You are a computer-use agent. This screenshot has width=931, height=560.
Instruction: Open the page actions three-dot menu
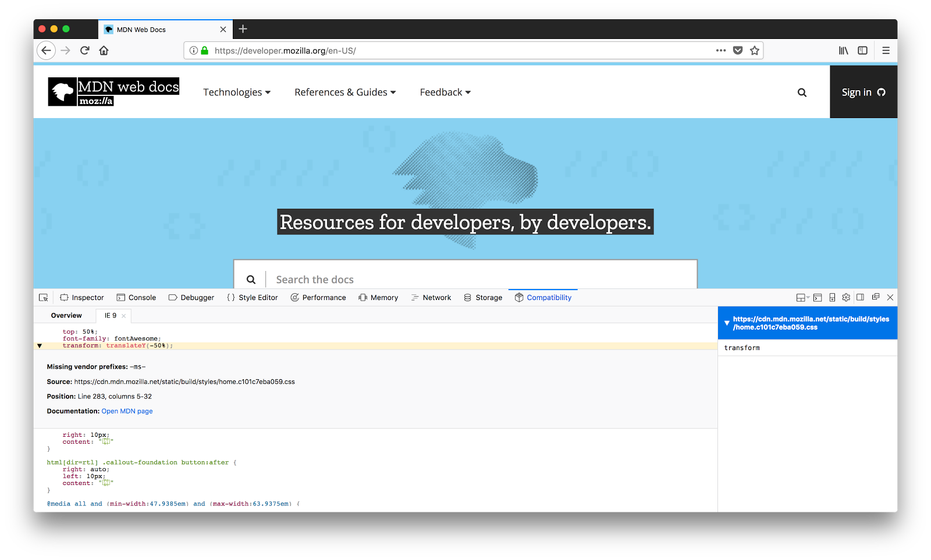721,51
